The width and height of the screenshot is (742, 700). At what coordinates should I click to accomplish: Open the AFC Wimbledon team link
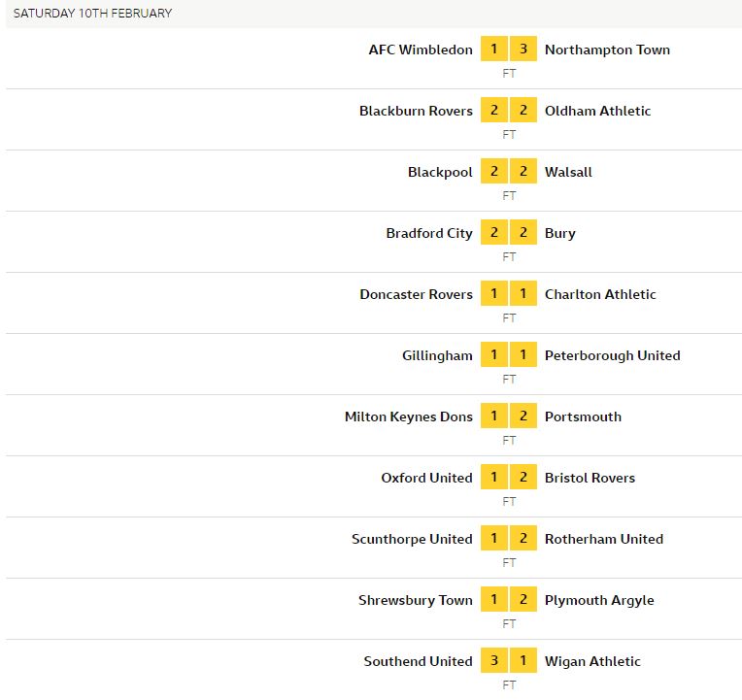[x=421, y=50]
